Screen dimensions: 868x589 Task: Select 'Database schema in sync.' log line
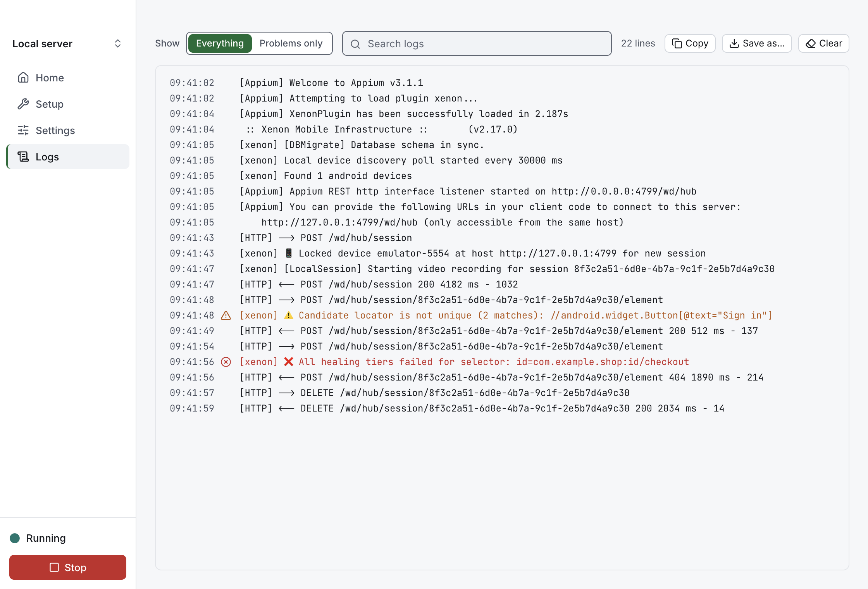coord(502,145)
